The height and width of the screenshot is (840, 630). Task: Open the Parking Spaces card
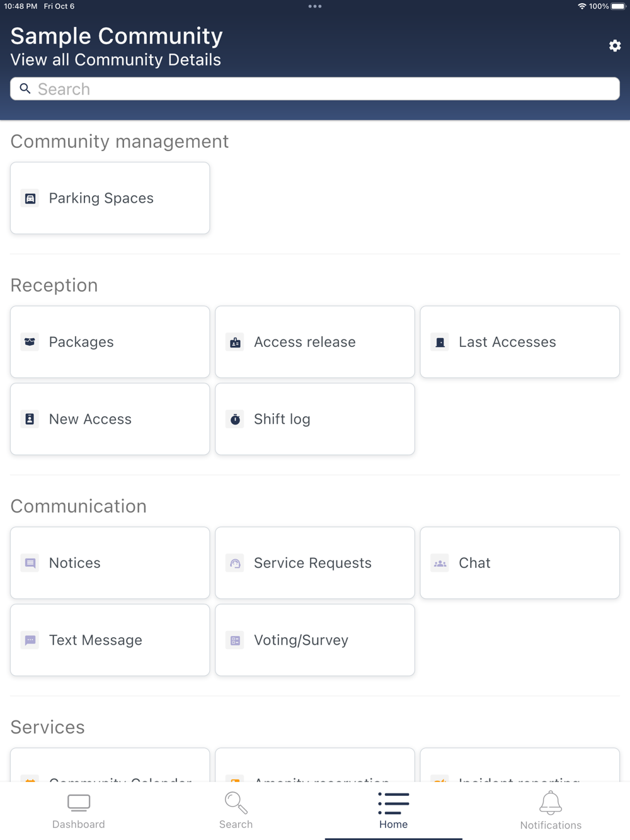pos(110,198)
